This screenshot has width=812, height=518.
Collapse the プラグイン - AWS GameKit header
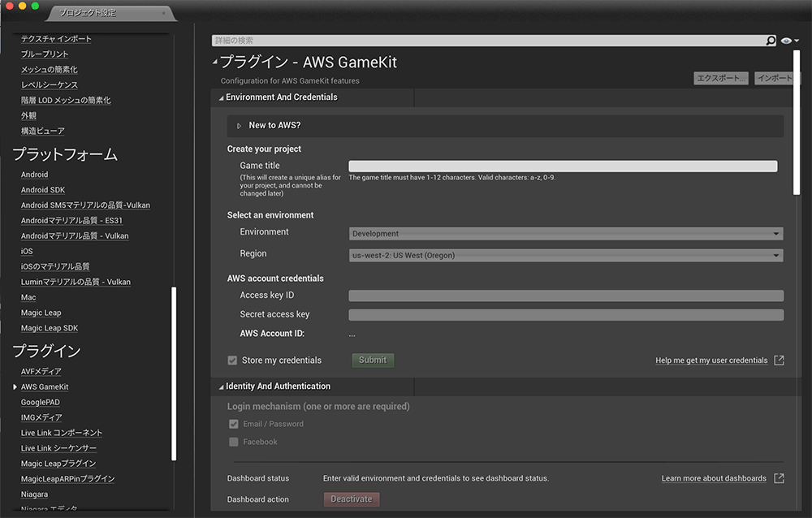pyautogui.click(x=215, y=62)
